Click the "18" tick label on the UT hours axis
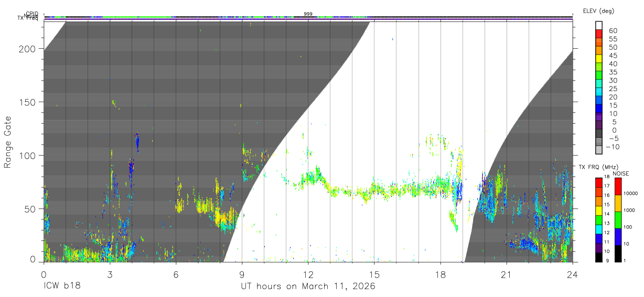 coord(440,274)
